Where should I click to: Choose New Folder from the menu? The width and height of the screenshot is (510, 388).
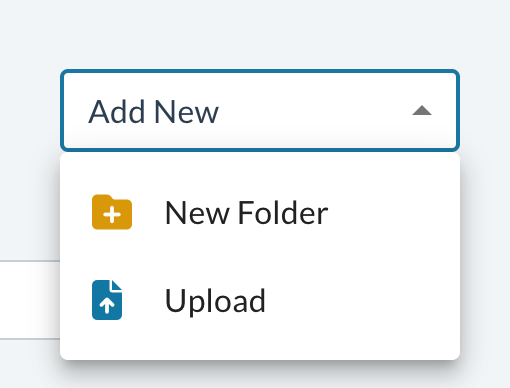[260, 212]
